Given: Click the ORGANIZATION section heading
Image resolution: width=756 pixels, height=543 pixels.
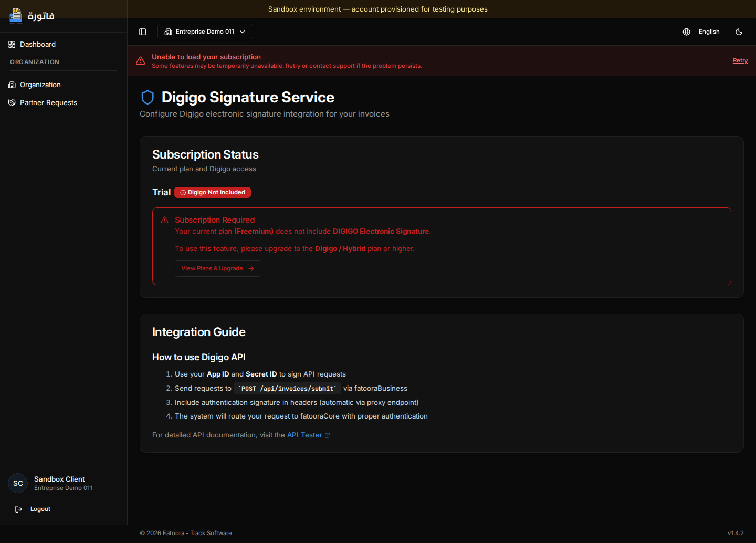Looking at the screenshot, I should [x=35, y=62].
